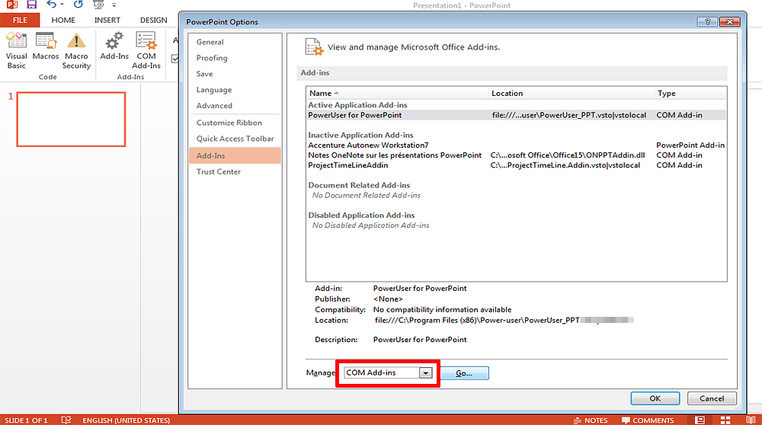This screenshot has width=762, height=425.
Task: Close the PowerPoint Options dialog
Action: pyautogui.click(x=729, y=21)
